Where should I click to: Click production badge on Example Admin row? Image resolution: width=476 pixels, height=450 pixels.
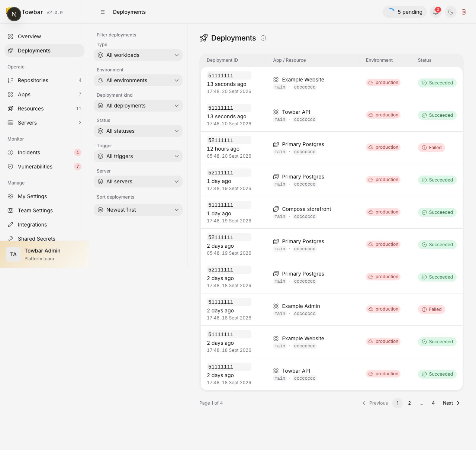click(x=383, y=309)
